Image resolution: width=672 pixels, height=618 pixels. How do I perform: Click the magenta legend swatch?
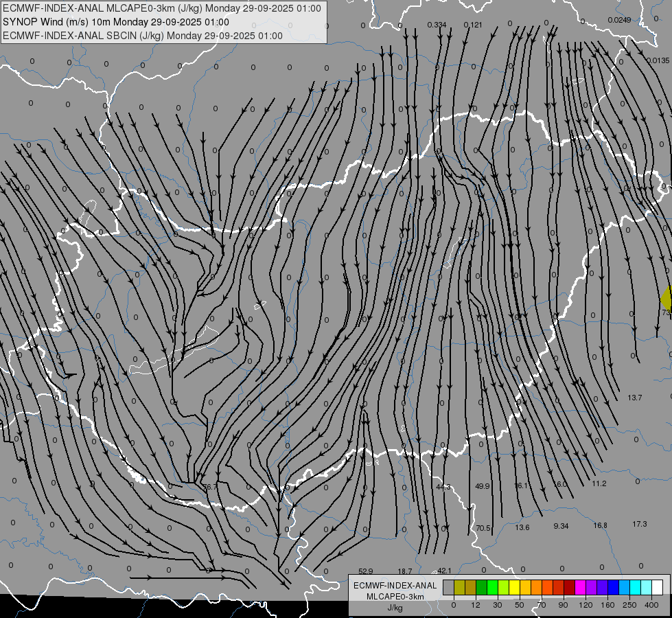(x=581, y=587)
